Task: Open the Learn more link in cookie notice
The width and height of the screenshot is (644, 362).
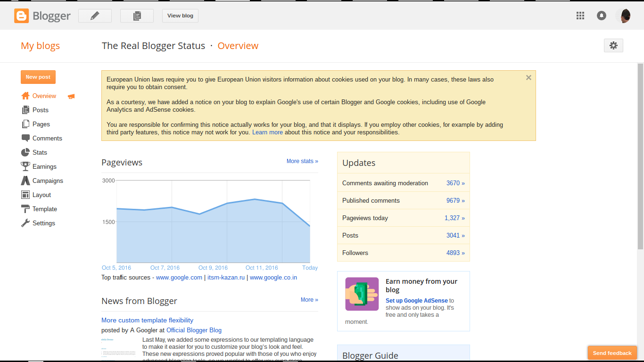Action: tap(267, 132)
